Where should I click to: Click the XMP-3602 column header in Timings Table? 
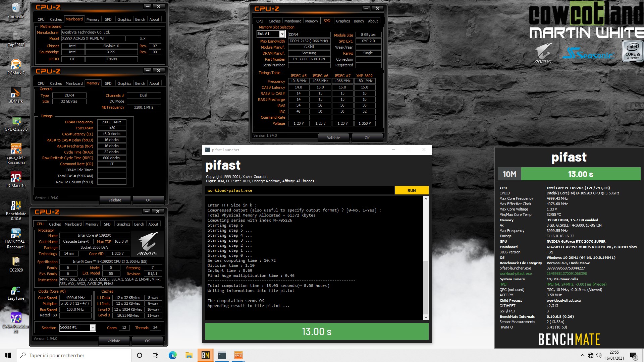(364, 76)
